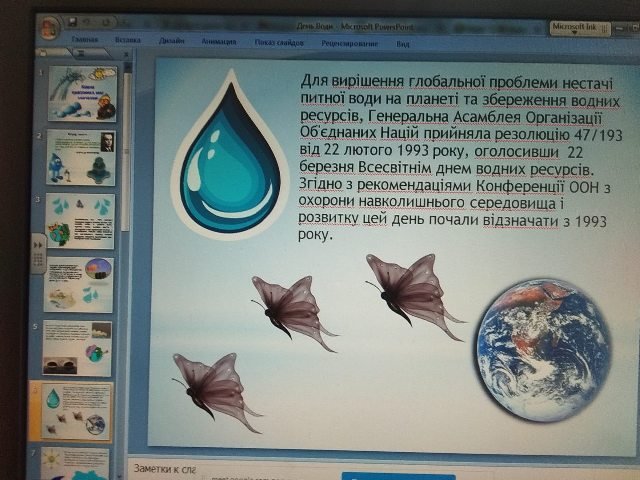640x480 pixels.
Task: Expand the quick access toolbar customize arrow
Action: coord(124,23)
